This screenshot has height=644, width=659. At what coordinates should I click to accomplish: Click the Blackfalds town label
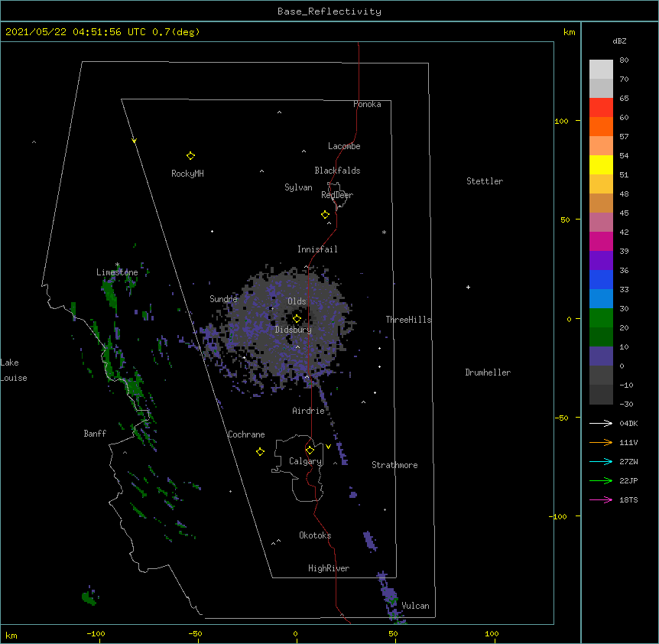coord(337,171)
